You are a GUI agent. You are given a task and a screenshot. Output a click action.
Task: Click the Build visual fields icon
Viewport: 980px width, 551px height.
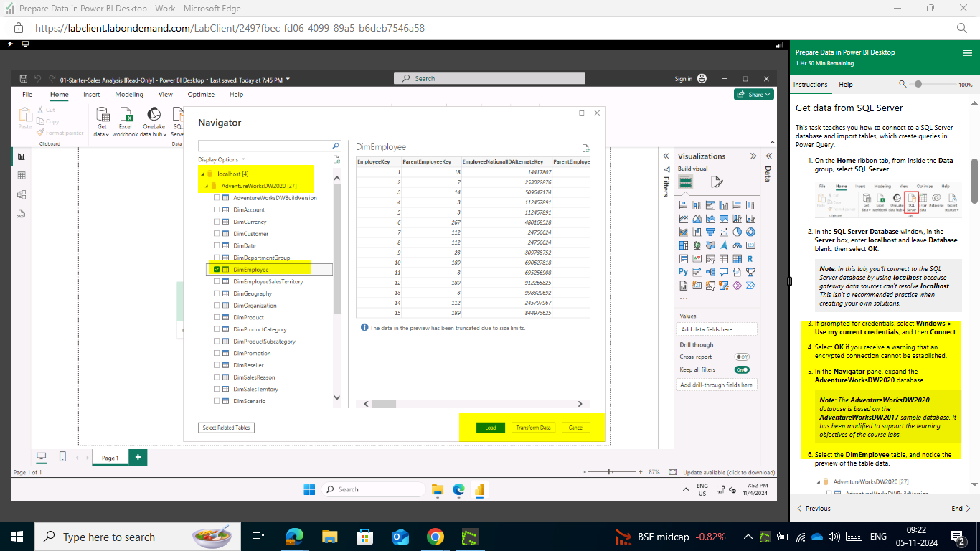click(686, 182)
